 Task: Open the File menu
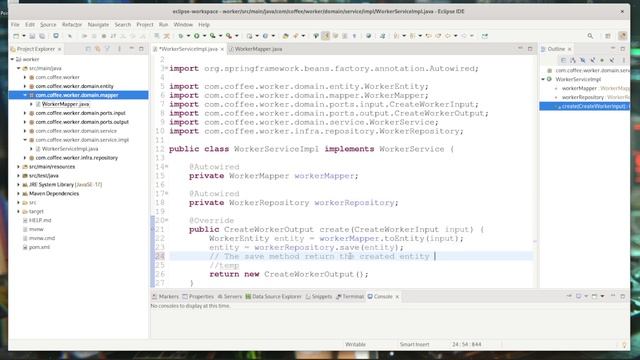tap(15, 24)
